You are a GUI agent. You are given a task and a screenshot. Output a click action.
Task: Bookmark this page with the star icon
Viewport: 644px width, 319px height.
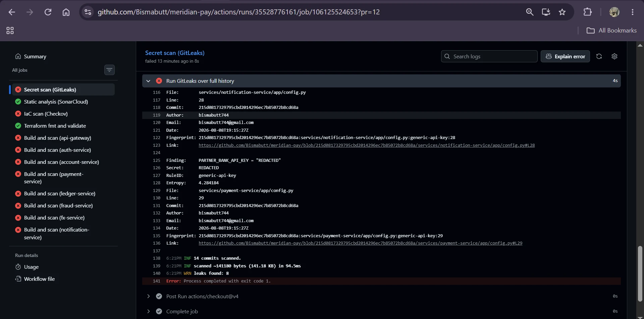coord(562,12)
